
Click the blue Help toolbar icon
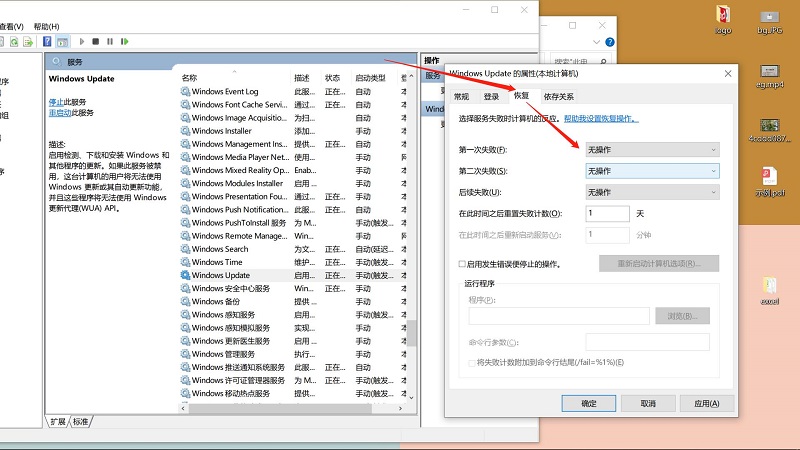tap(47, 41)
